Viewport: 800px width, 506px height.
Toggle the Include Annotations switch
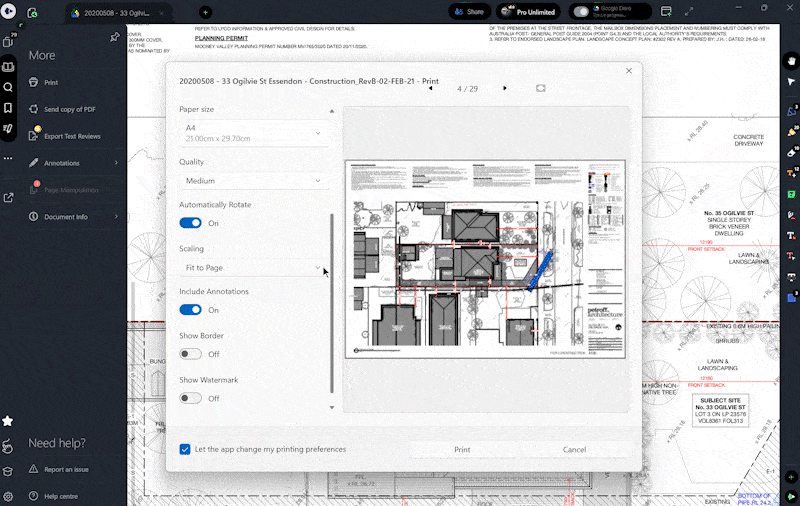point(191,310)
